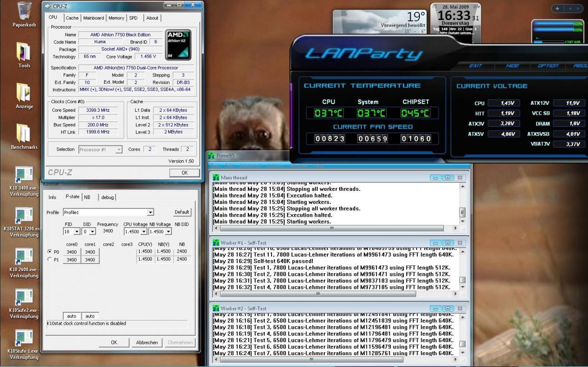Open the NB Voltage dropdown in K10stat
This screenshot has height=367, width=588.
pos(168,232)
